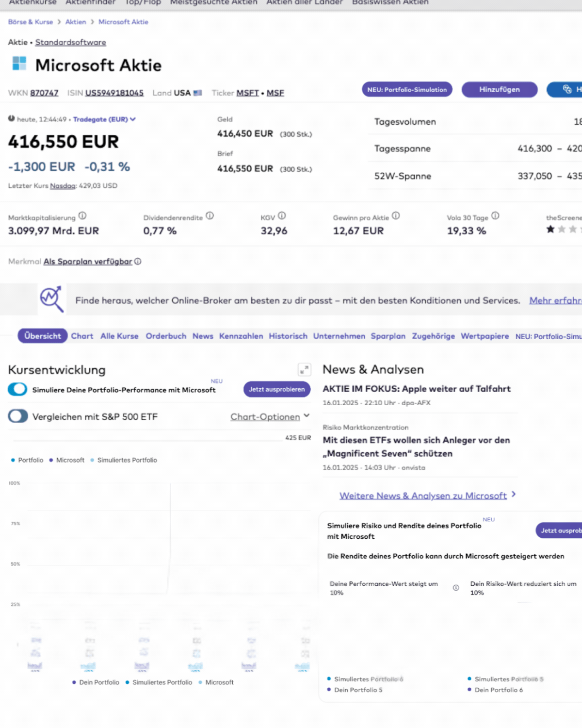
Task: Click info icon beside Als Sparplan verfügbar
Action: pos(138,262)
